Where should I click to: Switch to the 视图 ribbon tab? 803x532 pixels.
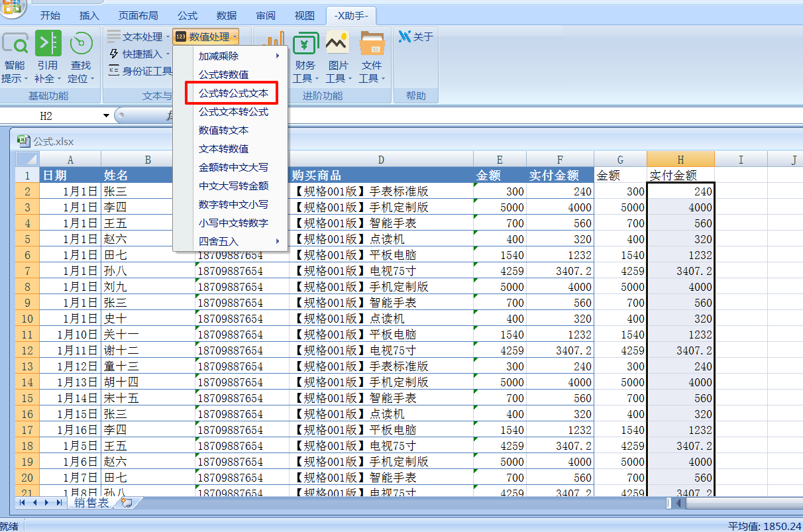305,16
